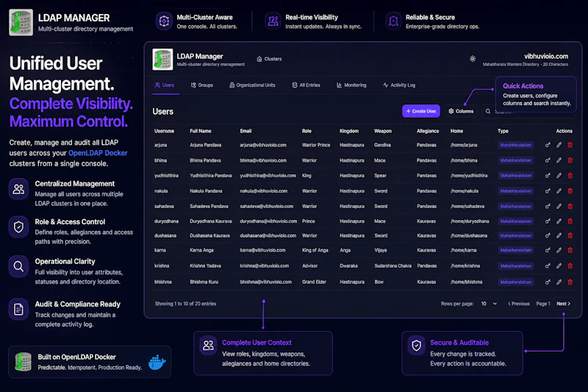
Task: Open the Activity Log tab
Action: [x=399, y=85]
